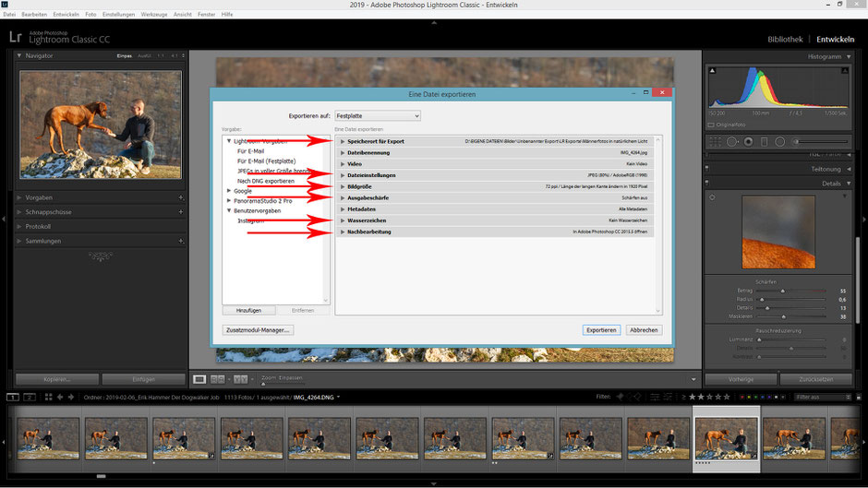The height and width of the screenshot is (488, 868).
Task: Click the Kopieren button
Action: click(x=57, y=379)
